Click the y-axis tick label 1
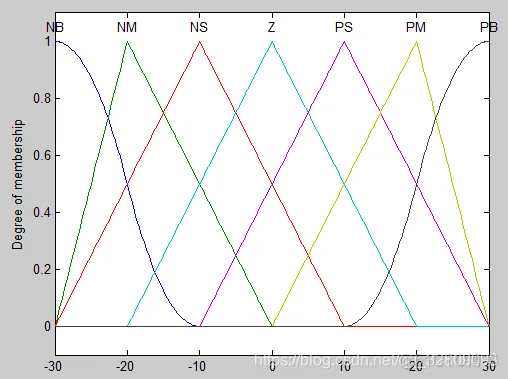This screenshot has height=379, width=508. (x=48, y=42)
